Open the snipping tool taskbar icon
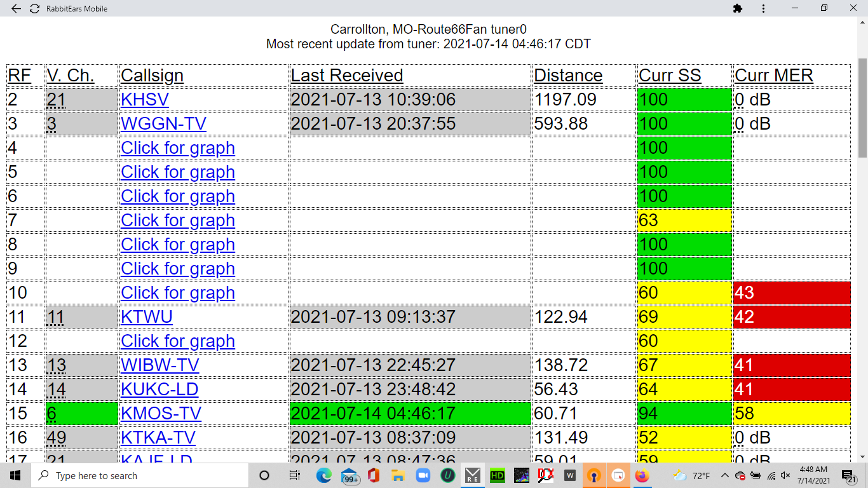The image size is (868, 488). (618, 475)
